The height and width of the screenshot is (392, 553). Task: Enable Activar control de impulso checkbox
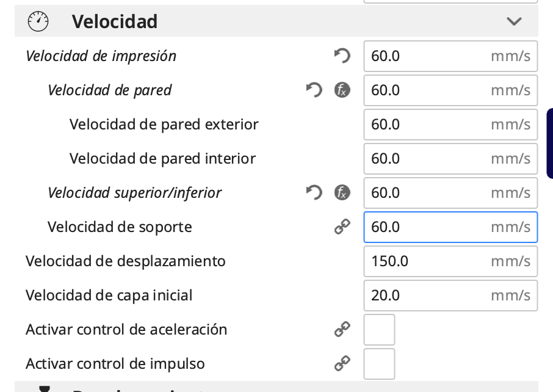coord(379,364)
